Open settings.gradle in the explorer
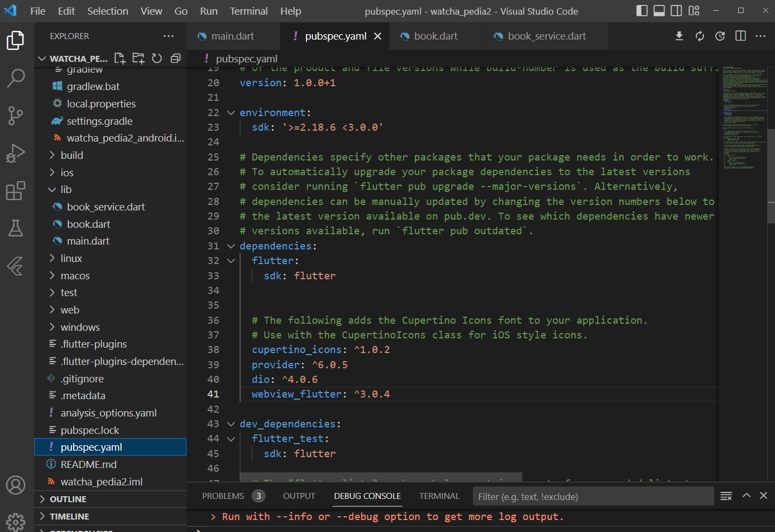The height and width of the screenshot is (532, 775). [99, 121]
